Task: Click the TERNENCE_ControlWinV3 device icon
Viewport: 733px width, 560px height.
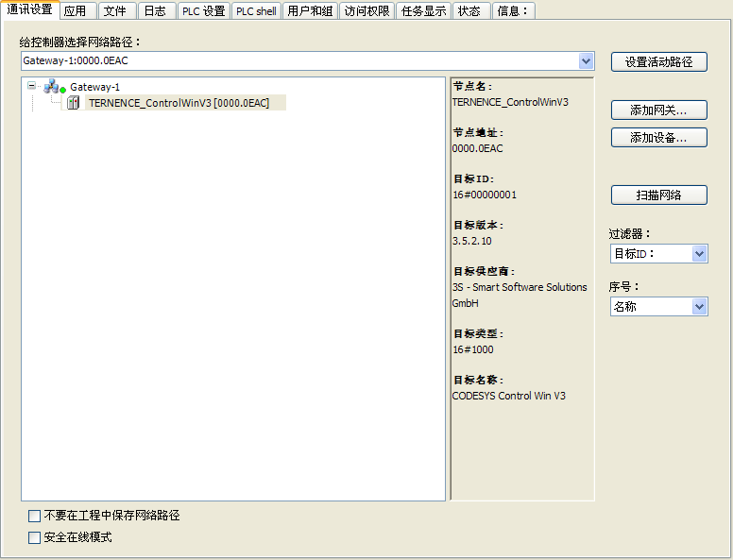Action: click(73, 103)
